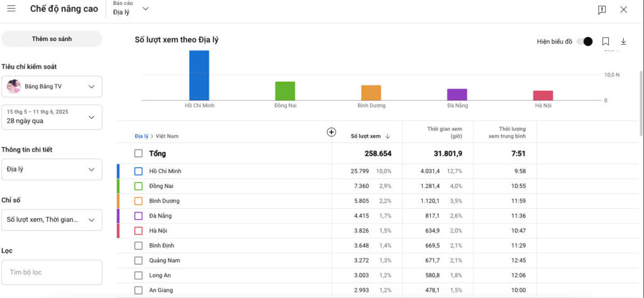Click the plus icon to add metric
This screenshot has height=298, width=644.
coord(331,132)
